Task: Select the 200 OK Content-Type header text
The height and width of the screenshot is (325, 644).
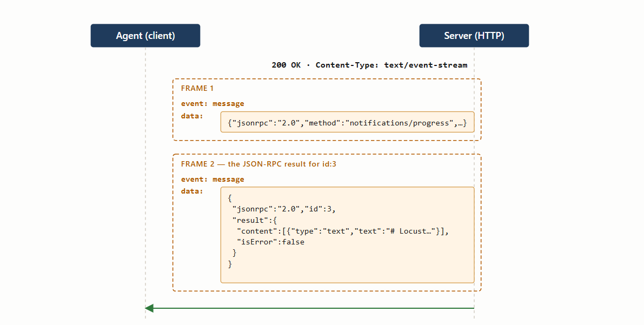Action: [369, 65]
